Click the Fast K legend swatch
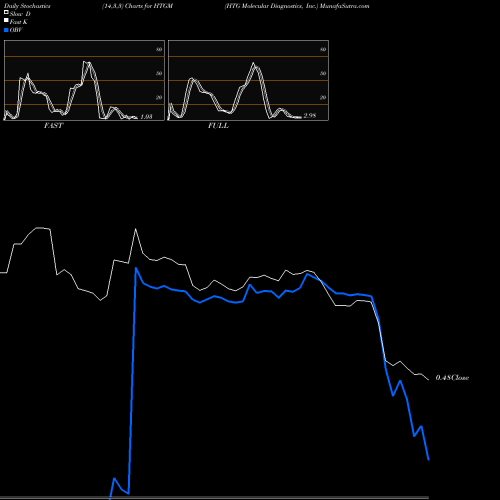This screenshot has width=500, height=500. pos(6,20)
